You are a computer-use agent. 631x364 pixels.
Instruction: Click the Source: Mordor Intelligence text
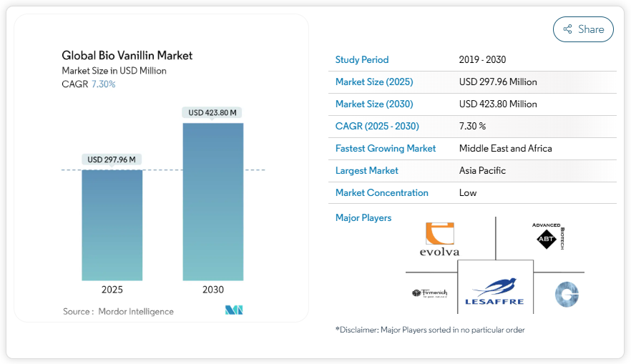click(118, 312)
